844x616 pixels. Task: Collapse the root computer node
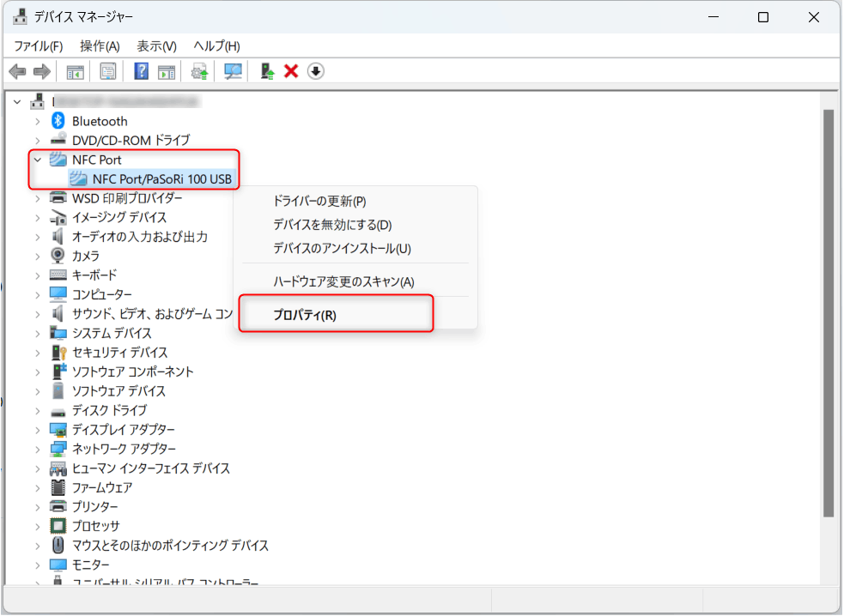pos(17,101)
